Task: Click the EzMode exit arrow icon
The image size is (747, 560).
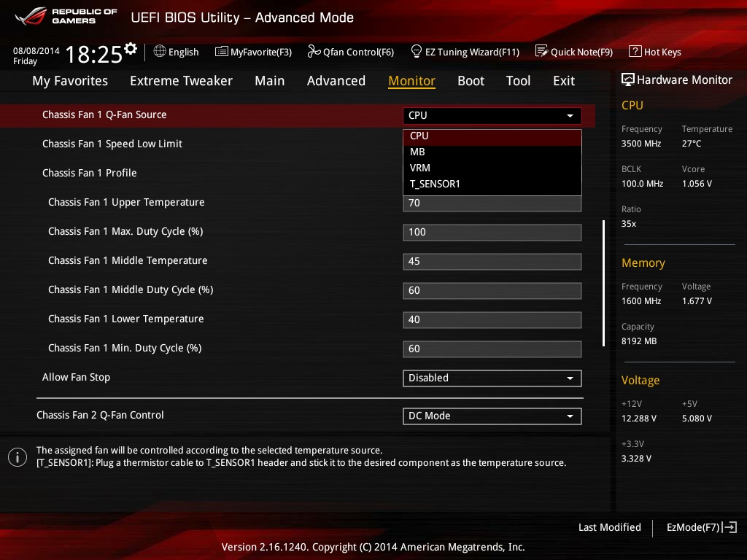Action: click(729, 527)
